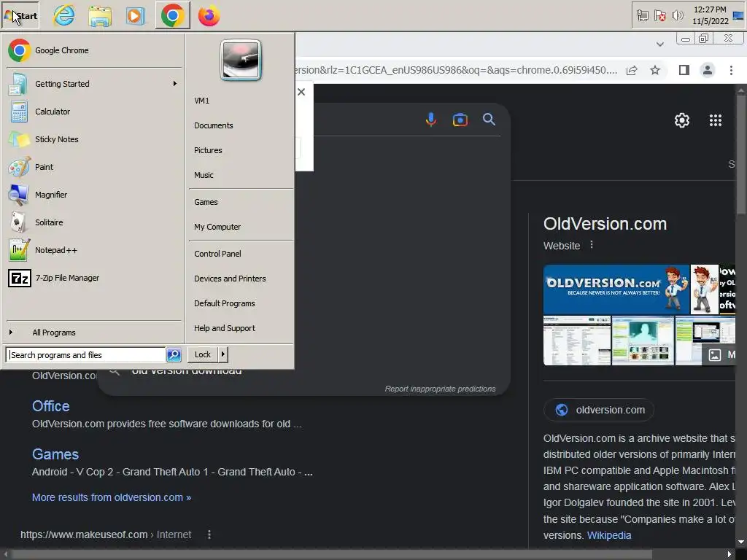Open the Google apps grid

(x=716, y=120)
